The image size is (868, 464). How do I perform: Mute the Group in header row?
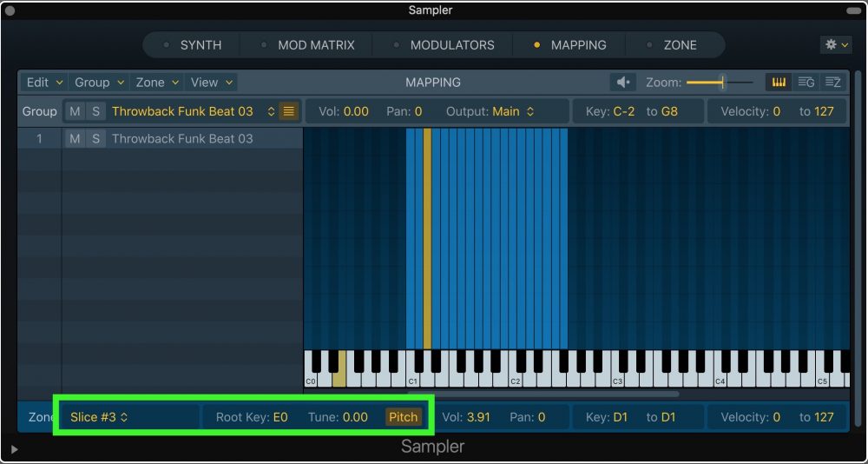click(75, 111)
